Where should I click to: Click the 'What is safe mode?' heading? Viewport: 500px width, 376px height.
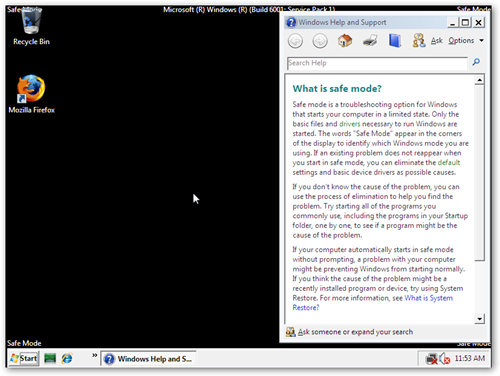337,89
